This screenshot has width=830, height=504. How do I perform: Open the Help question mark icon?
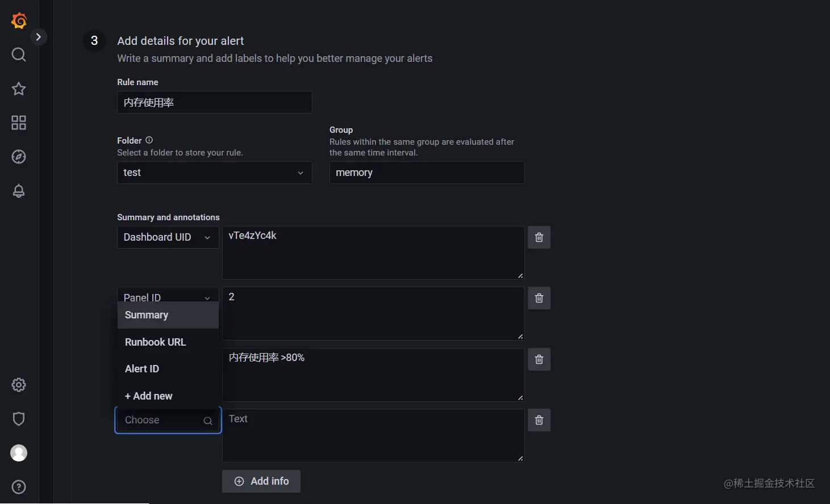19,487
